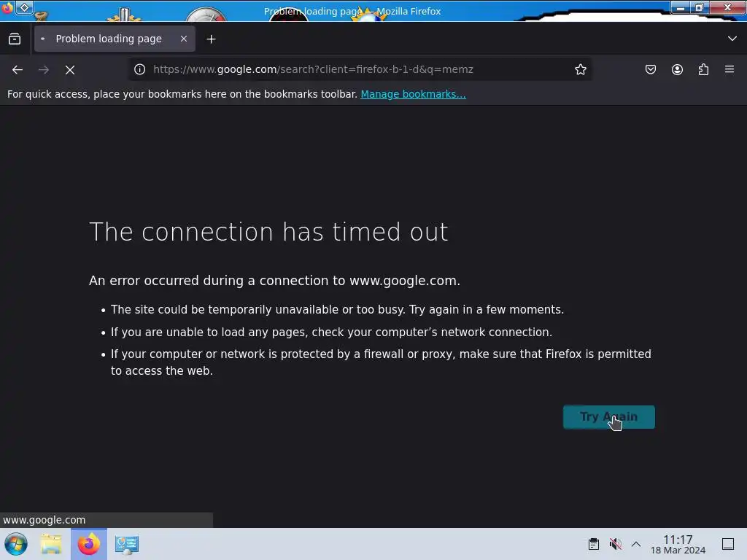Screen dimensions: 747x560
Task: Open the Start menu orb
Action: pyautogui.click(x=16, y=544)
